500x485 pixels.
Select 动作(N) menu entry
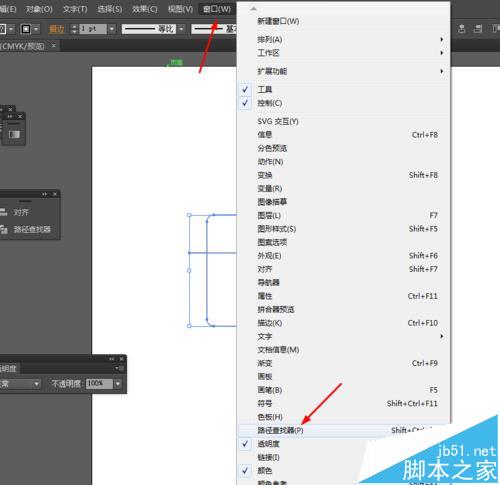pyautogui.click(x=343, y=162)
